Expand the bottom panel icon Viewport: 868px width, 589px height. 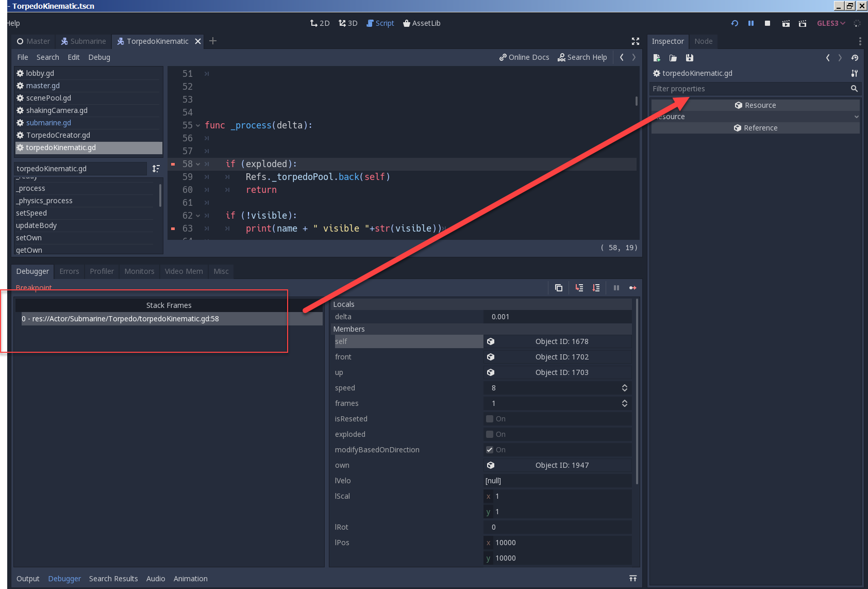tap(633, 579)
